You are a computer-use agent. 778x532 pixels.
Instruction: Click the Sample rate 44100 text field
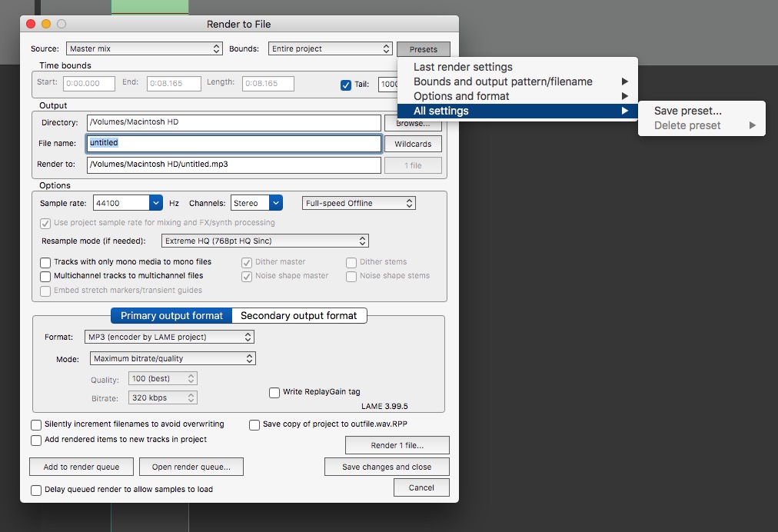point(121,203)
